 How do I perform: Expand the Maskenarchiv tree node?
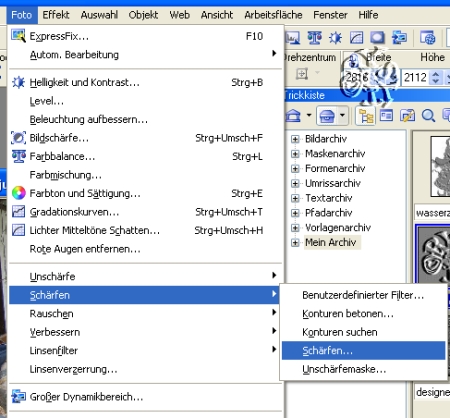(295, 154)
